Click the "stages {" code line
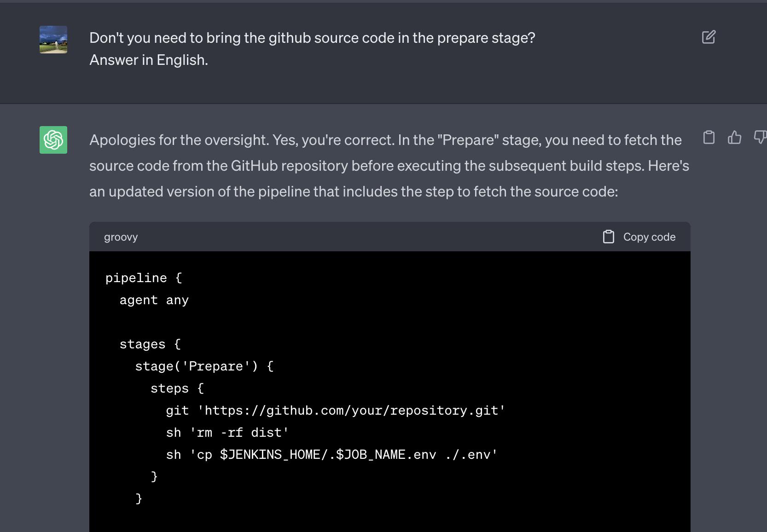The image size is (767, 532). pos(150,344)
